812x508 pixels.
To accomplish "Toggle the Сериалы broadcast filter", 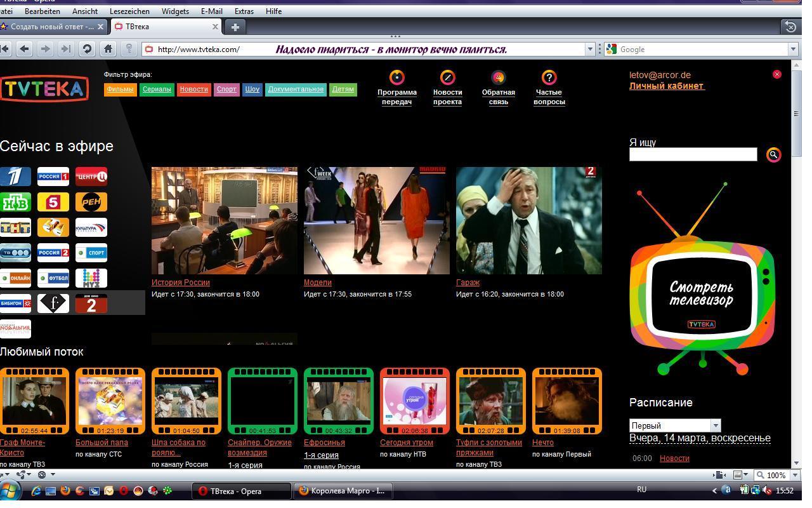I will pos(157,90).
